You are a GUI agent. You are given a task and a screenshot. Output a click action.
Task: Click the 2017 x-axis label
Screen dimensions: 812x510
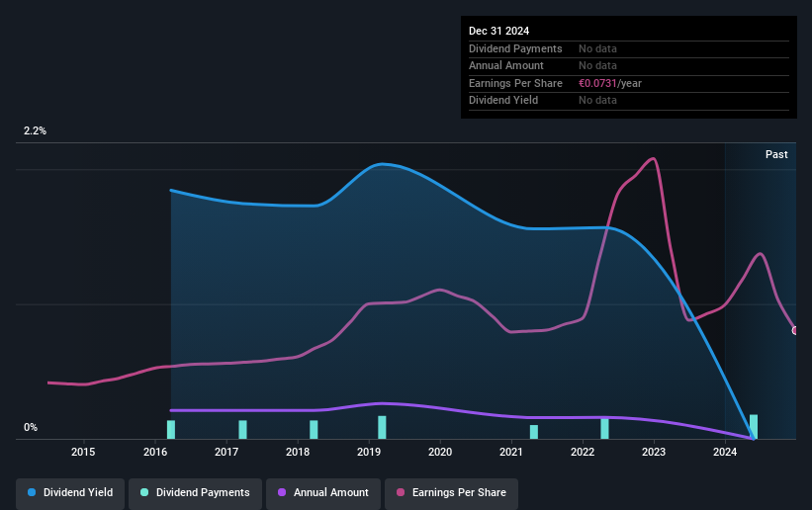[226, 452]
